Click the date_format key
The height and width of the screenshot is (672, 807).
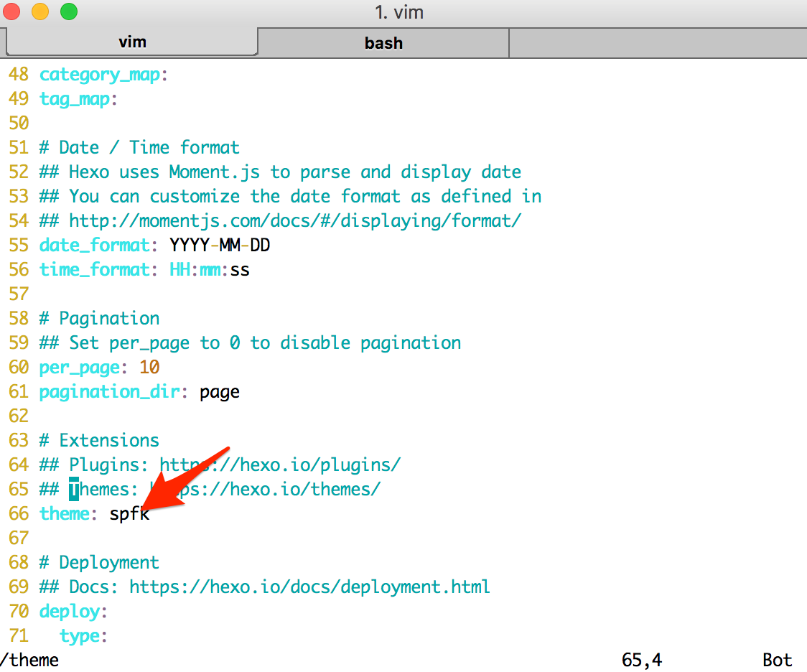pos(95,246)
